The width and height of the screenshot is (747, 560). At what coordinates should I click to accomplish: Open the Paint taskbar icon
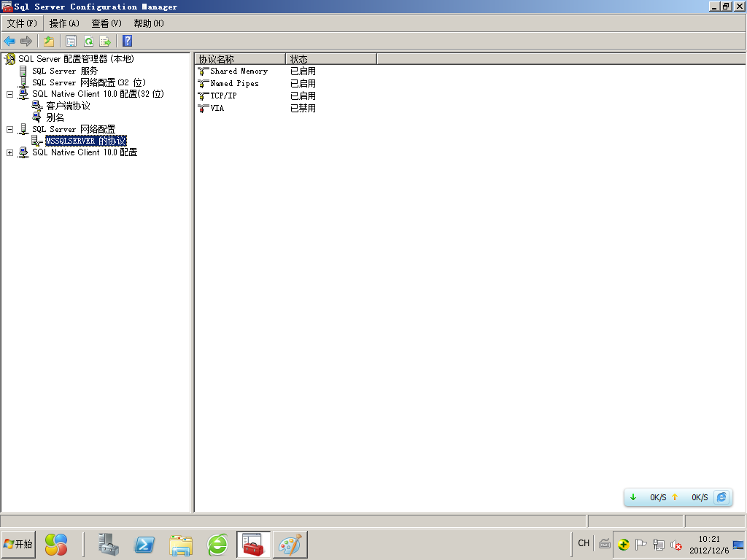click(290, 545)
